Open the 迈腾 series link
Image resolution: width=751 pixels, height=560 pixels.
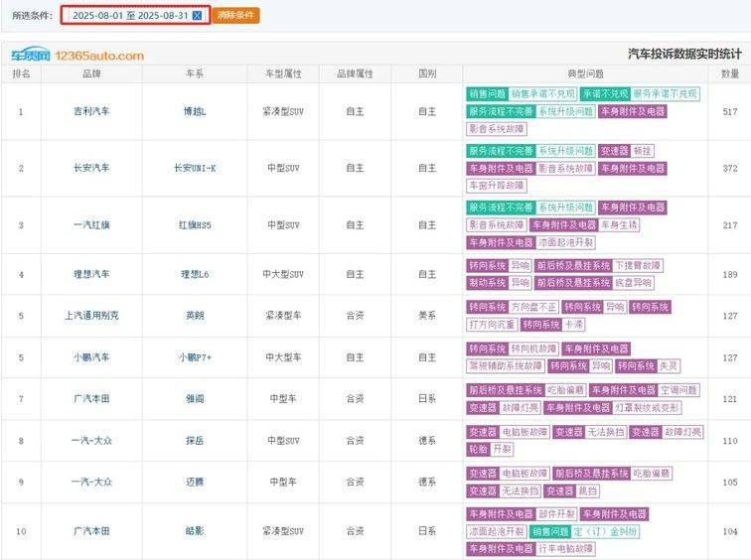coord(195,482)
